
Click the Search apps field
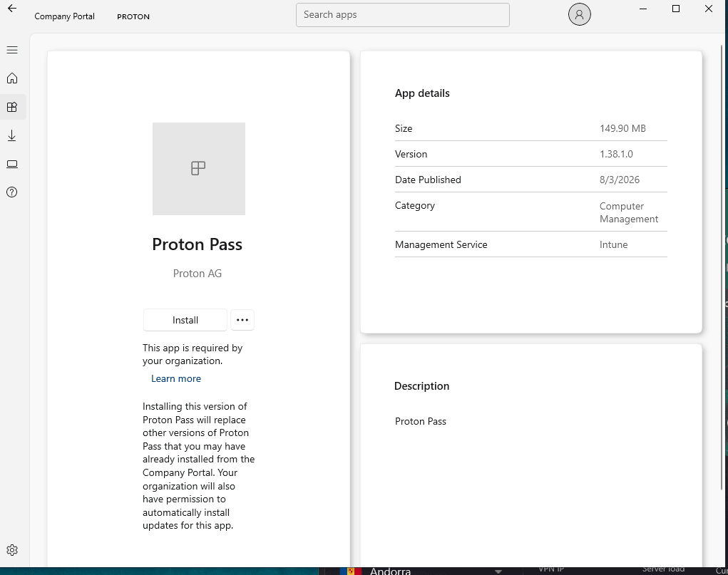pyautogui.click(x=403, y=15)
